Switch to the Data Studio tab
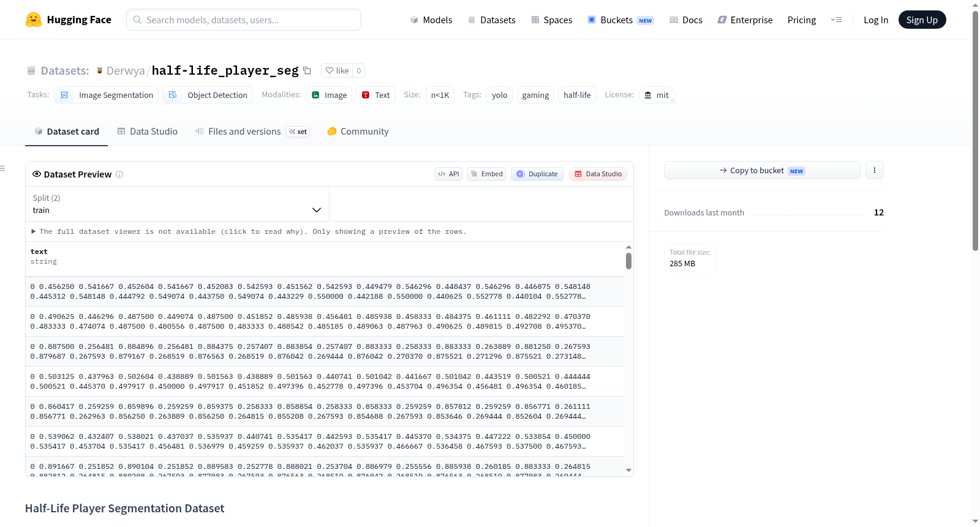 point(148,132)
